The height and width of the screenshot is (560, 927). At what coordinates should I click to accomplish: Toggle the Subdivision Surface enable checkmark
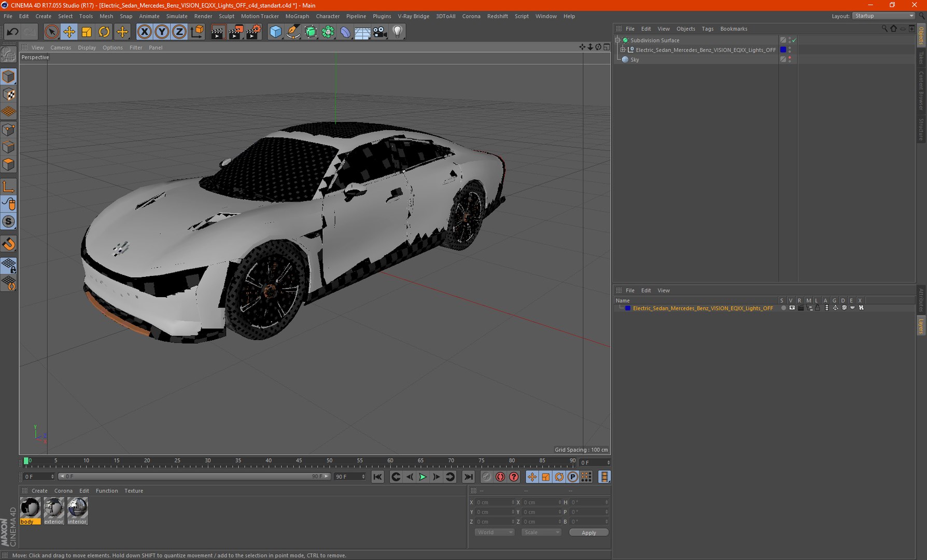794,40
